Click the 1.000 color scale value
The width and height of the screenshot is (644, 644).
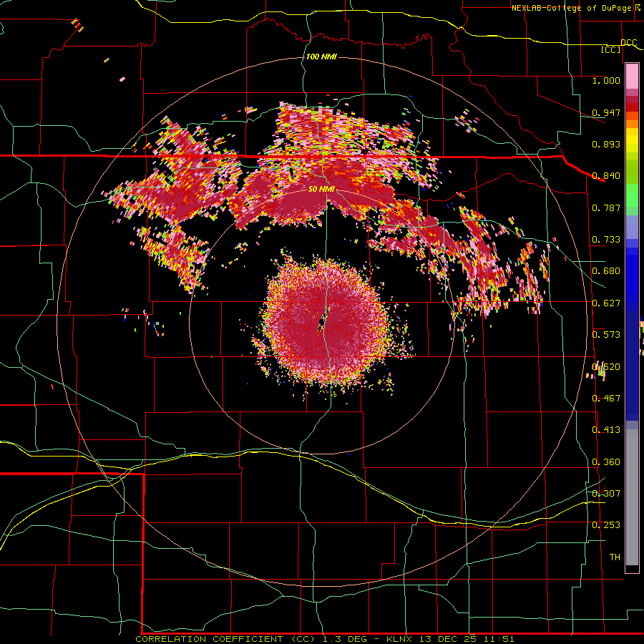coord(606,80)
